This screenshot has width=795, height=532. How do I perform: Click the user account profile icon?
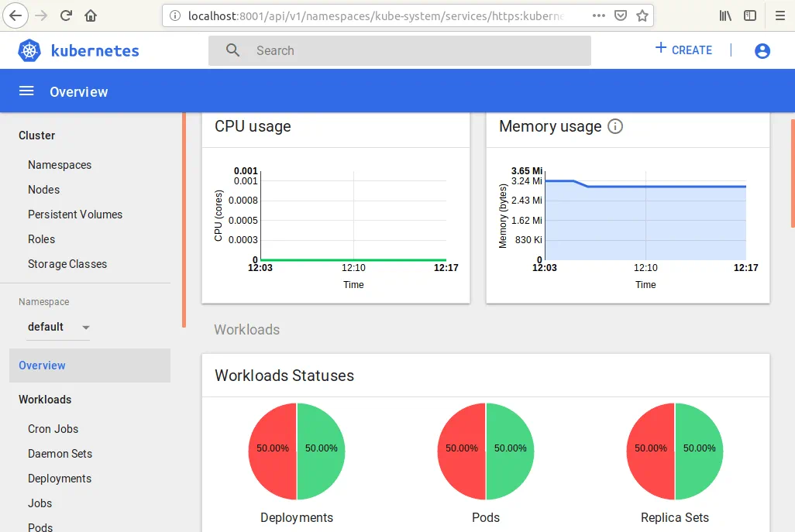pyautogui.click(x=762, y=51)
